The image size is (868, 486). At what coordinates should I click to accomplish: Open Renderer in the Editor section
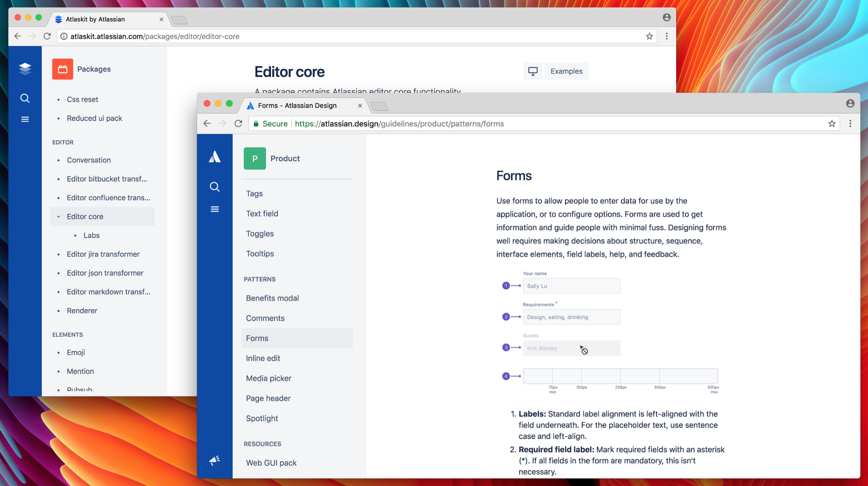point(82,311)
